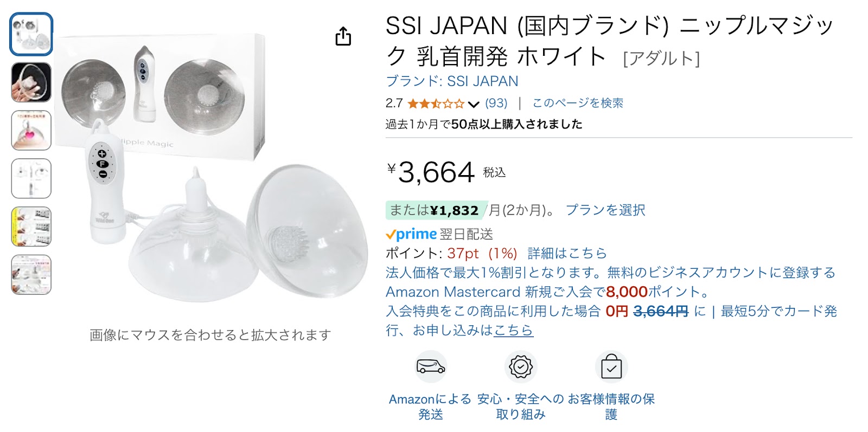The height and width of the screenshot is (432, 868).
Task: Click the safety and security badge icon
Action: point(521,367)
